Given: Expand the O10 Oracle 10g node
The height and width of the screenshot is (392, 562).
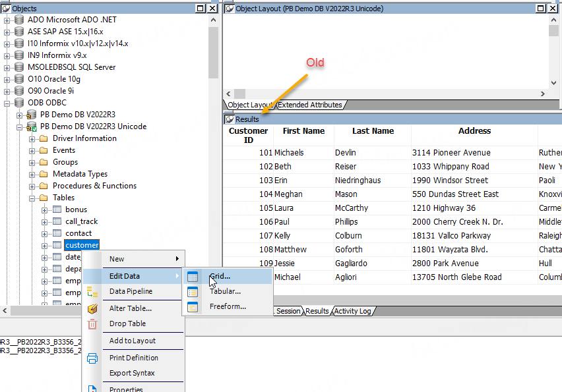Looking at the screenshot, I should [x=7, y=79].
